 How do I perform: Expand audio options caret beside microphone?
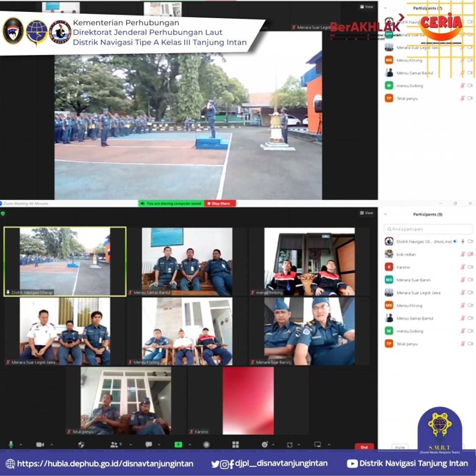tap(20, 445)
